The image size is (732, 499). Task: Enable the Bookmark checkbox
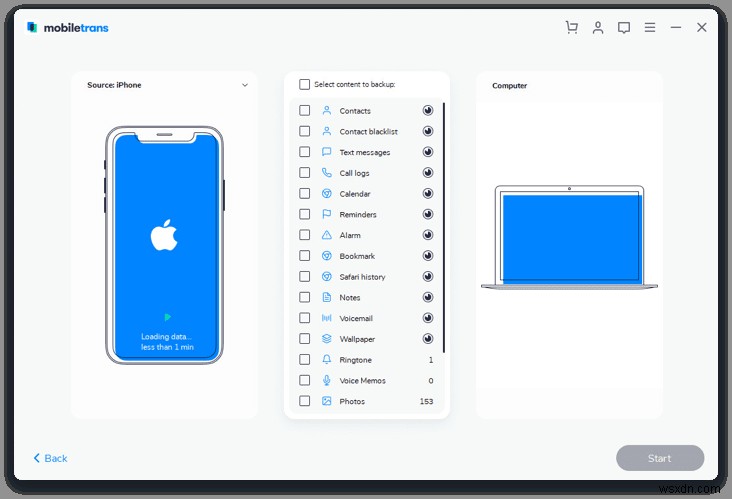point(304,256)
